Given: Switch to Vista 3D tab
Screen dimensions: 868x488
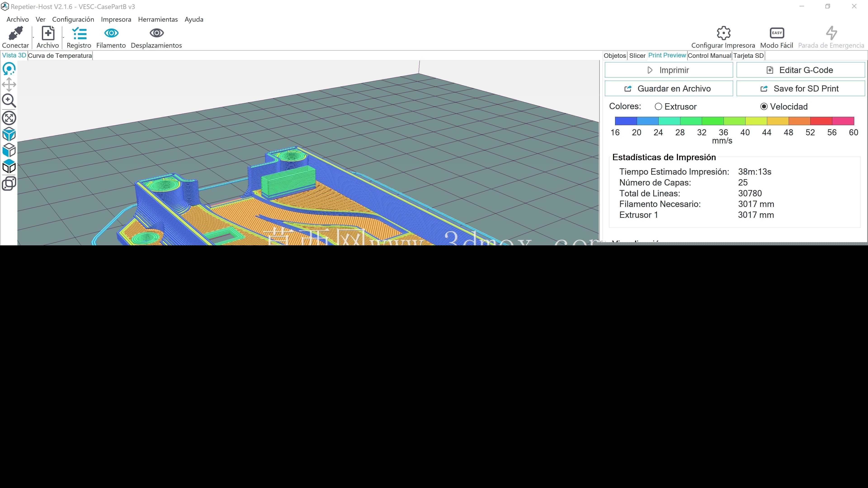Looking at the screenshot, I should (x=14, y=56).
